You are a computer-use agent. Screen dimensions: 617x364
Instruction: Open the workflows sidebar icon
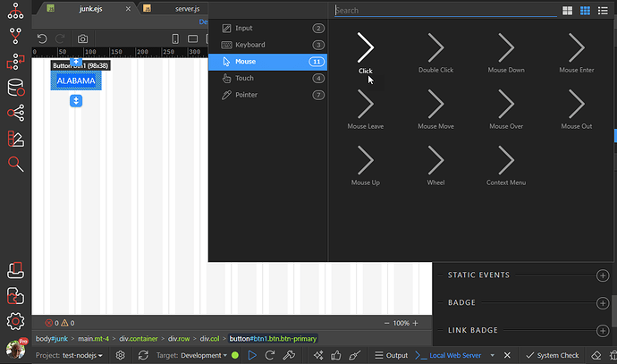[15, 62]
